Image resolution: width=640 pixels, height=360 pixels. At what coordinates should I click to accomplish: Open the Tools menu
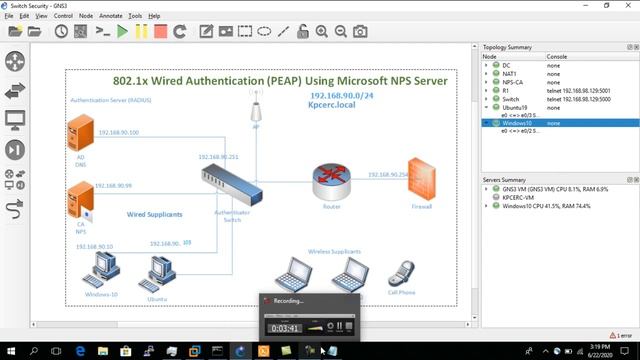click(135, 16)
